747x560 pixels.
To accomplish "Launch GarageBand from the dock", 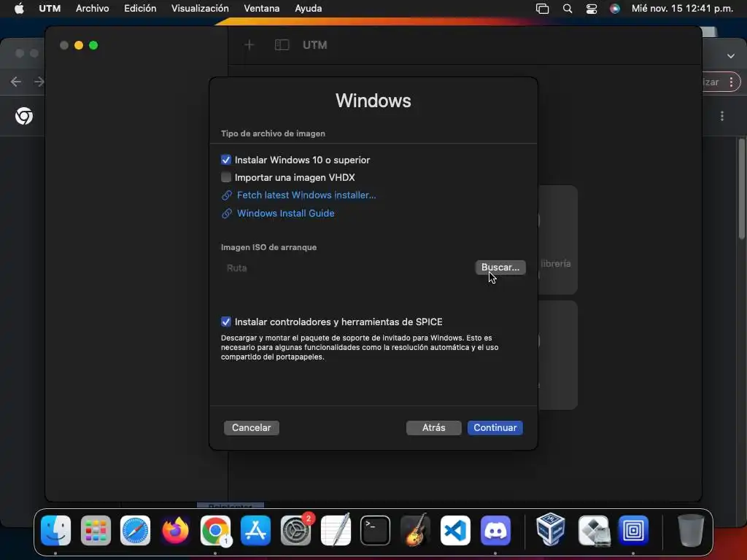I will point(415,530).
